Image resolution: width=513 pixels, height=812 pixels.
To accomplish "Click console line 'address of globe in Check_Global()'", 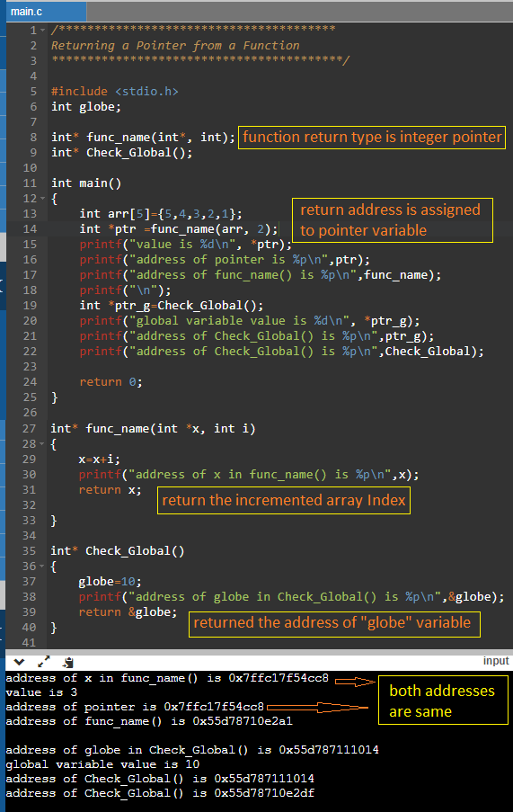I will click(192, 750).
